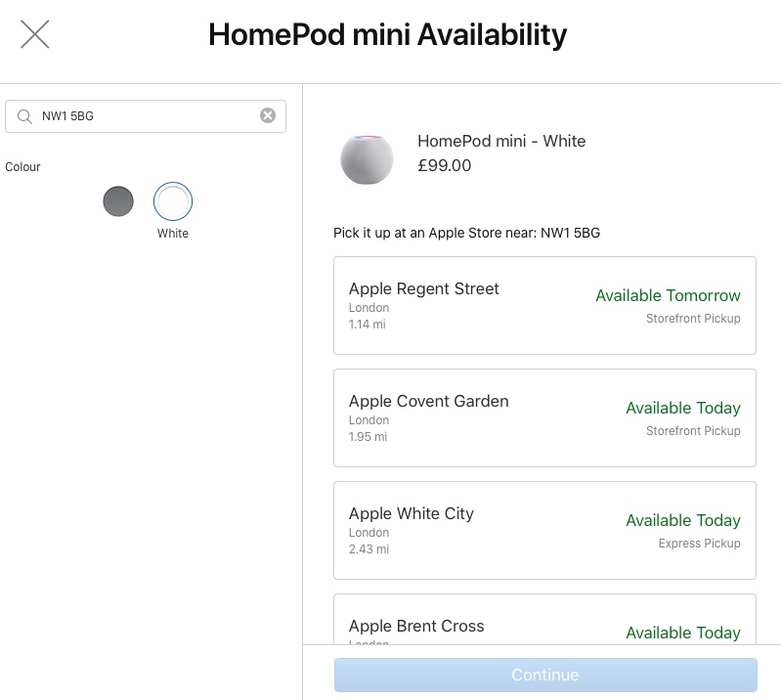
Task: Choose the Apple Brent Cross store
Action: click(x=544, y=619)
